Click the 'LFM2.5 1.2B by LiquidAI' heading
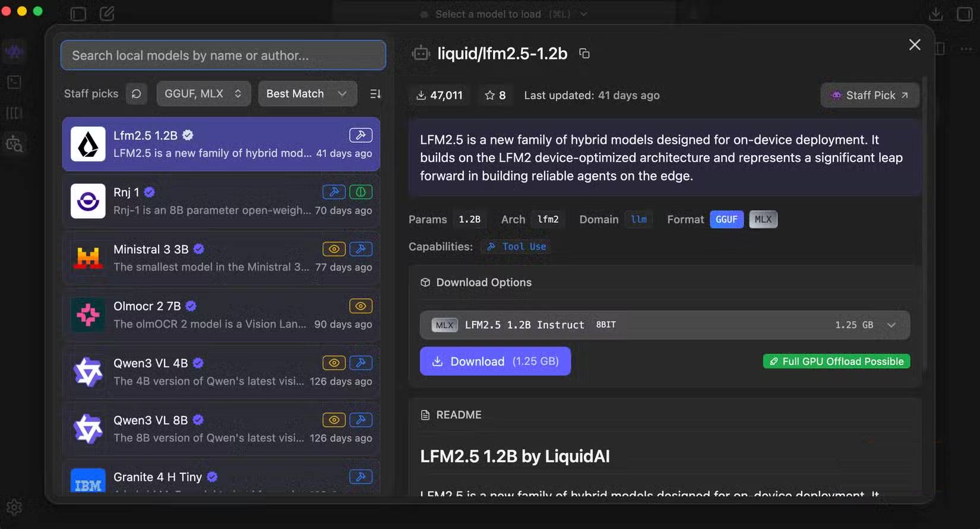Image resolution: width=980 pixels, height=529 pixels. [515, 456]
